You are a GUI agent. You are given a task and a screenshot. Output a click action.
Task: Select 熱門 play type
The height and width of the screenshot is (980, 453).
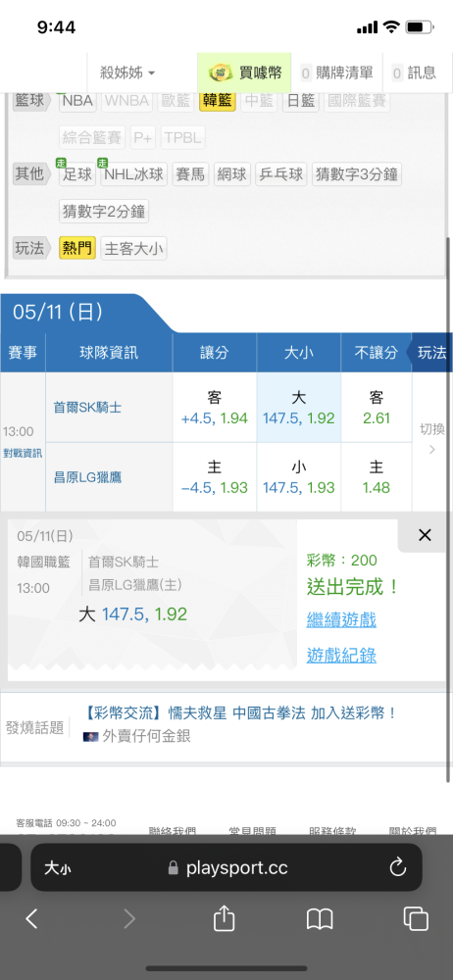click(x=77, y=249)
